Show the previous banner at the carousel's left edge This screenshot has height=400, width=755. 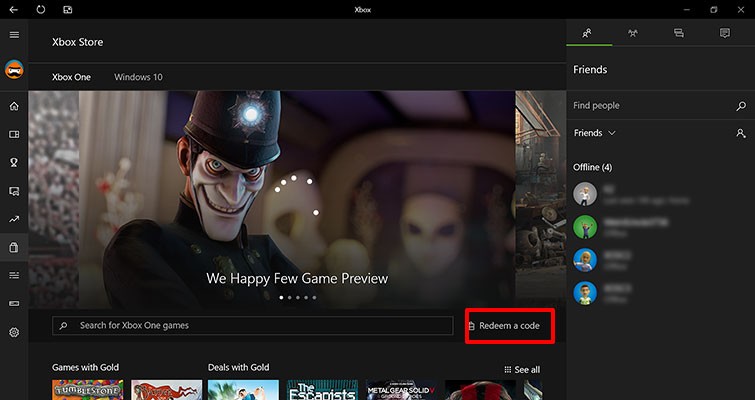53,199
